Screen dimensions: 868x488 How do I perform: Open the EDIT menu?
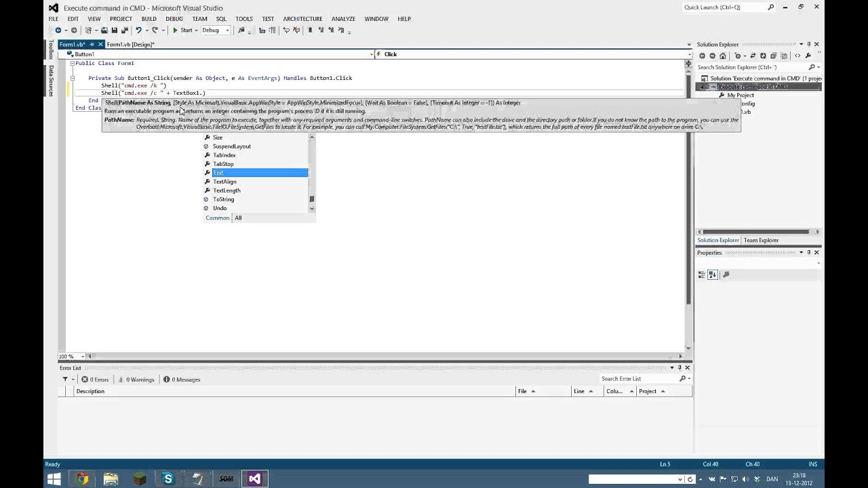[73, 19]
